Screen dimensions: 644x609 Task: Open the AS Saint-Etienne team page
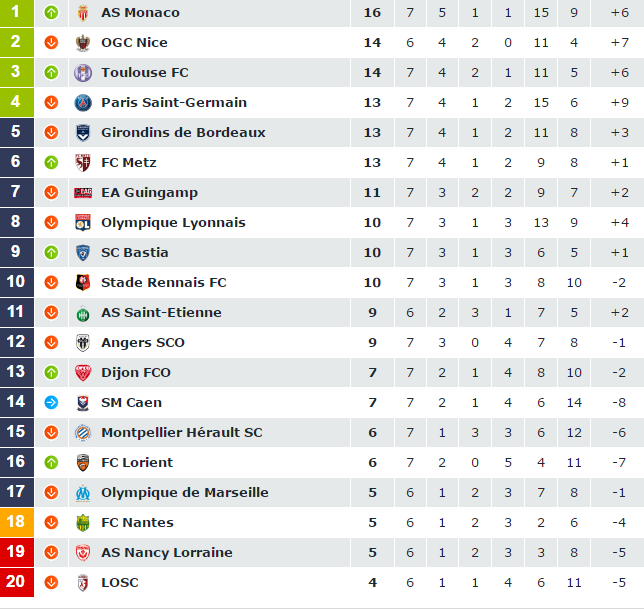[161, 313]
